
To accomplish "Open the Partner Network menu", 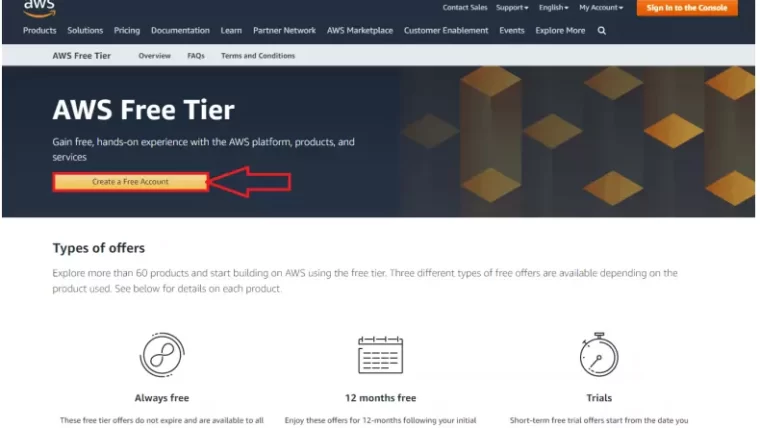I will tap(285, 31).
